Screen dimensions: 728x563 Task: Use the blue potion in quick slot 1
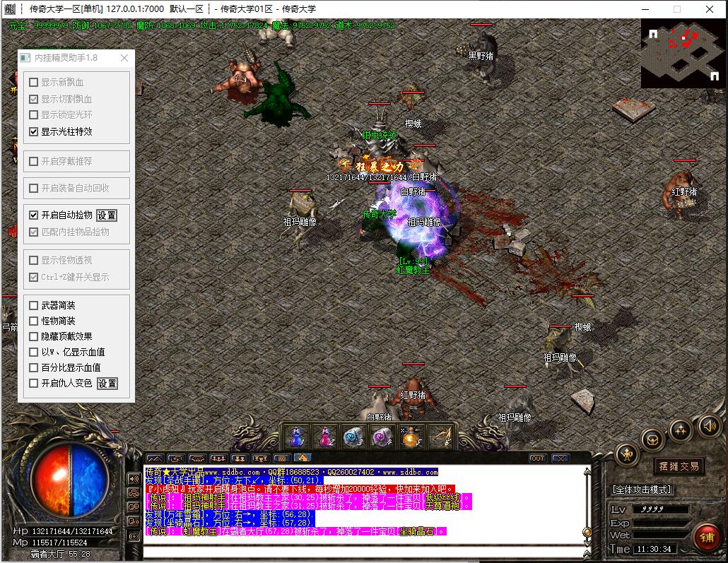point(297,437)
